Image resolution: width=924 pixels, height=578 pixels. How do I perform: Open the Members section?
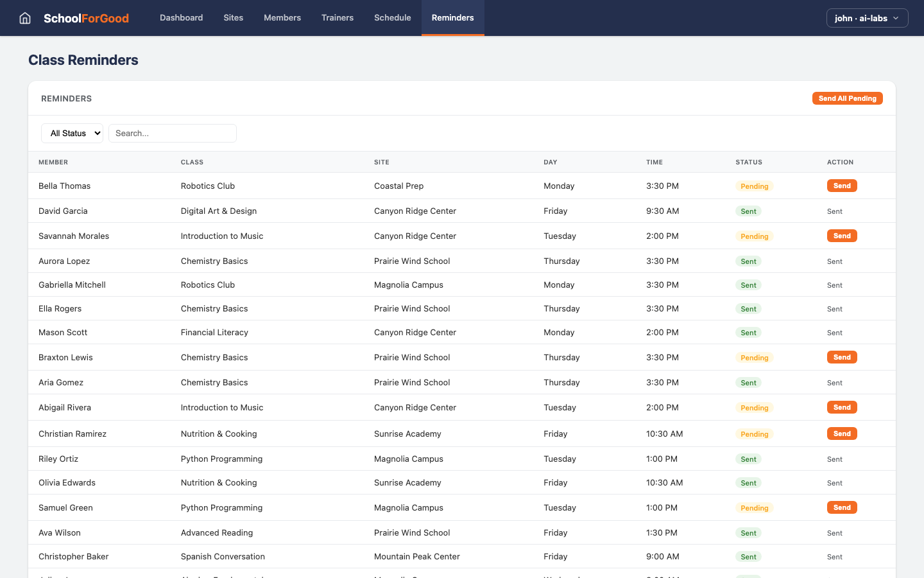(x=282, y=18)
